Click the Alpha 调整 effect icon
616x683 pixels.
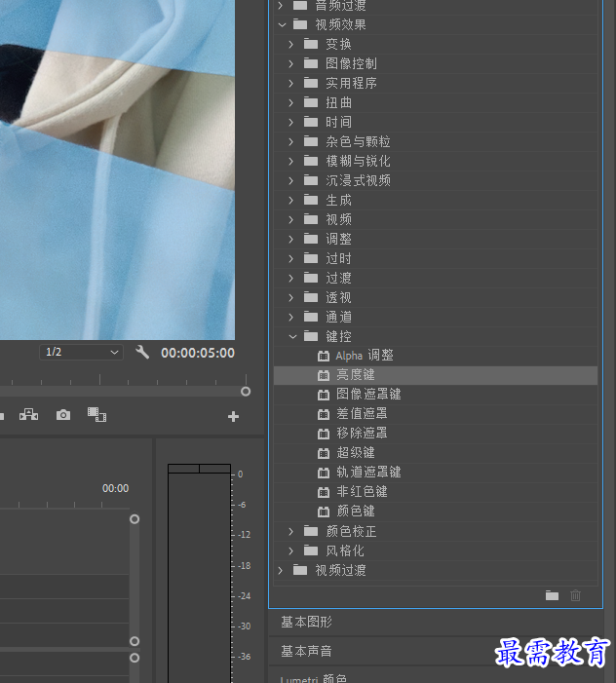click(324, 356)
